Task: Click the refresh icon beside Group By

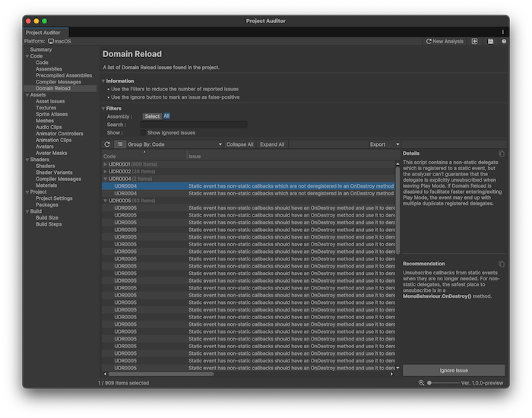Action: point(107,144)
